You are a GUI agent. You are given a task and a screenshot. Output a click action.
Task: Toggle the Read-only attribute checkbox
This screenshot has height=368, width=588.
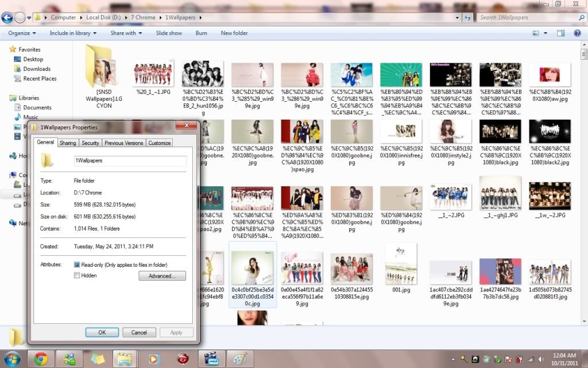click(x=77, y=265)
